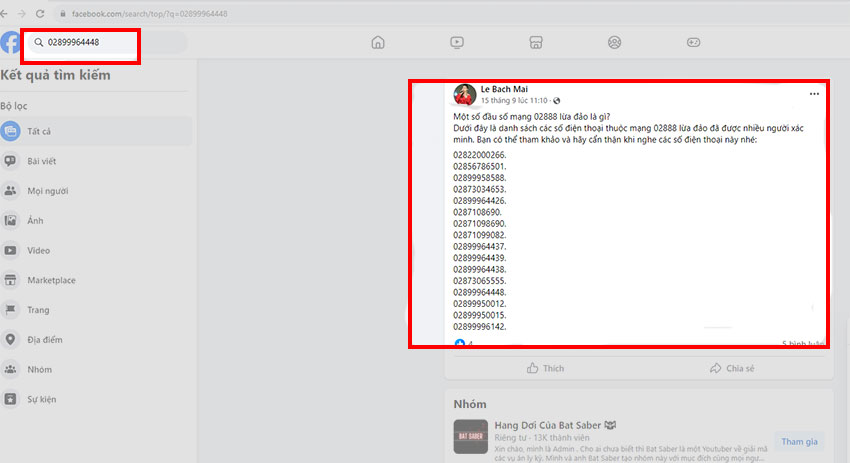The height and width of the screenshot is (463, 850).
Task: Click the Mọi người people icon
Action: click(10, 191)
